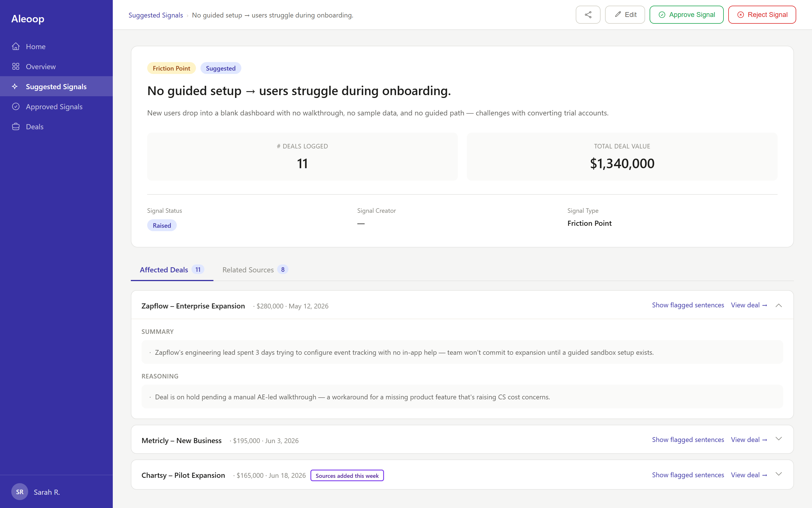Show flagged sentences for Metricly
This screenshot has height=508, width=812.
tap(688, 439)
